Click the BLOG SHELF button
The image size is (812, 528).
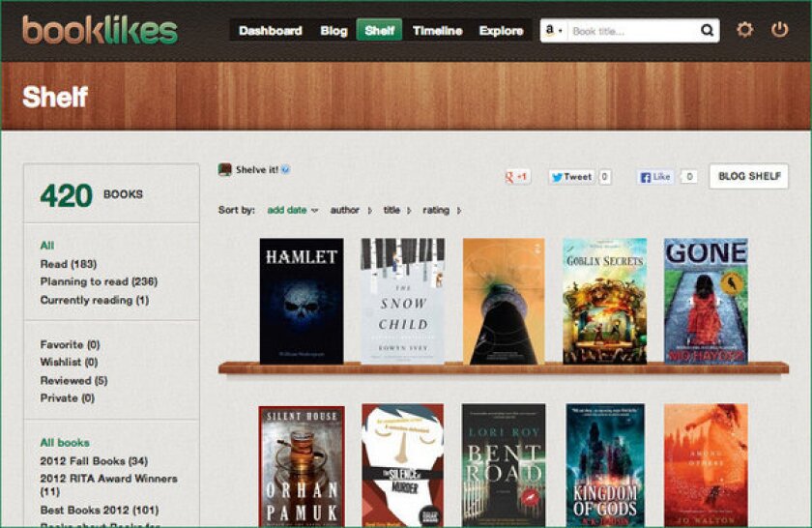(x=748, y=176)
